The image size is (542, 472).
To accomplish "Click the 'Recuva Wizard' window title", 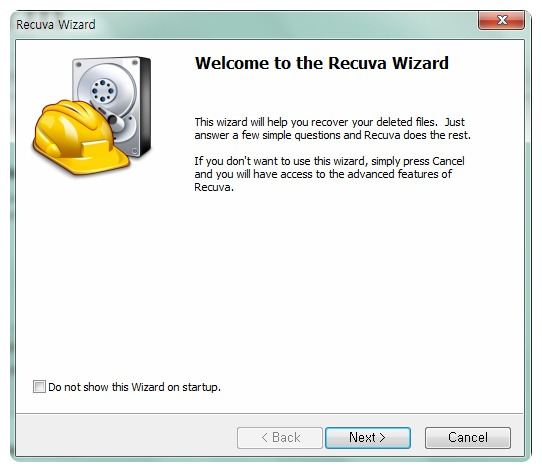I will 56,25.
